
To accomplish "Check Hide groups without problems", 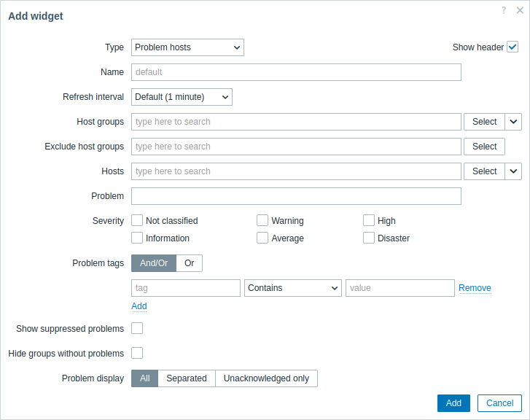I will 137,353.
